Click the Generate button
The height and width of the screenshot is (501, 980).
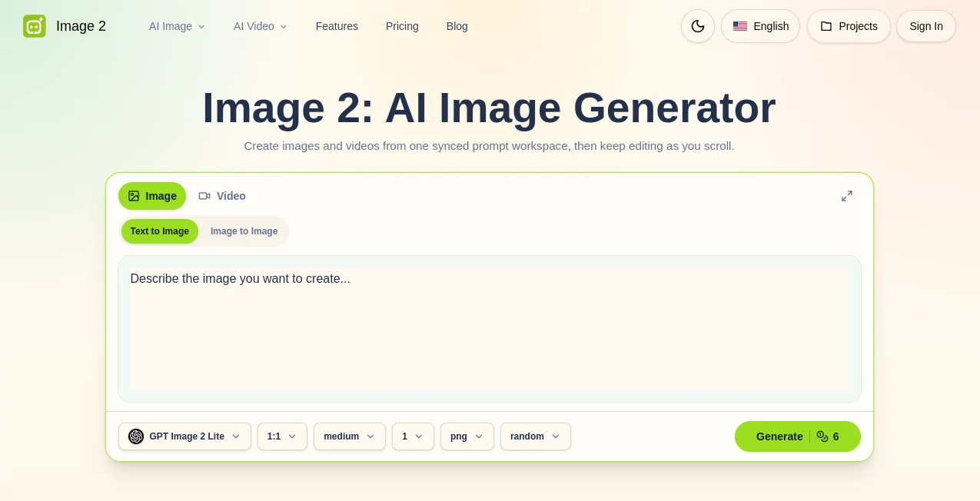[x=798, y=436]
